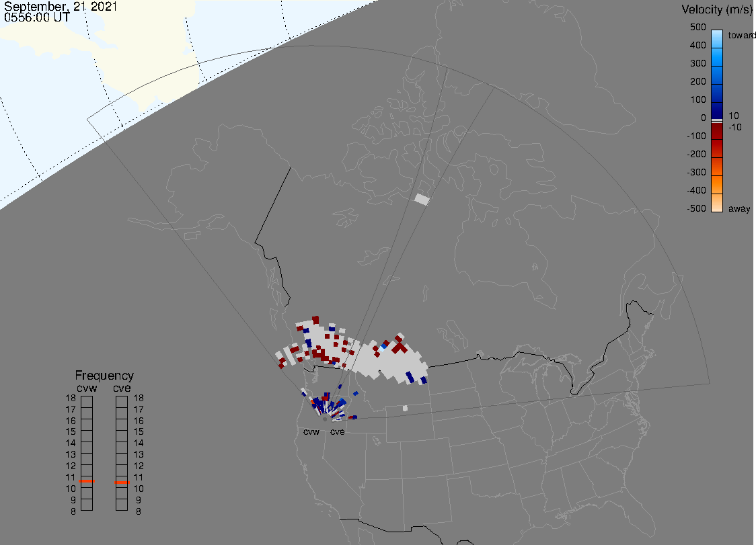Click the Frequency legend heading

coord(104,376)
